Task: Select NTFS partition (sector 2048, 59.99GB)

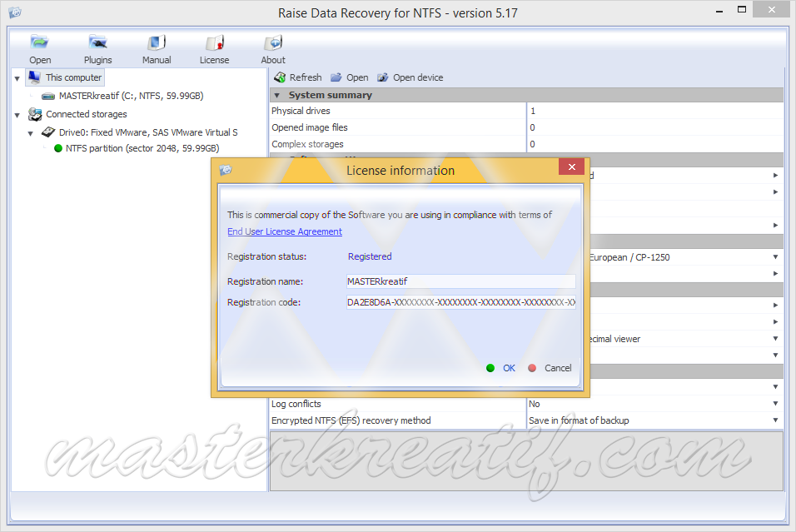Action: pyautogui.click(x=142, y=148)
